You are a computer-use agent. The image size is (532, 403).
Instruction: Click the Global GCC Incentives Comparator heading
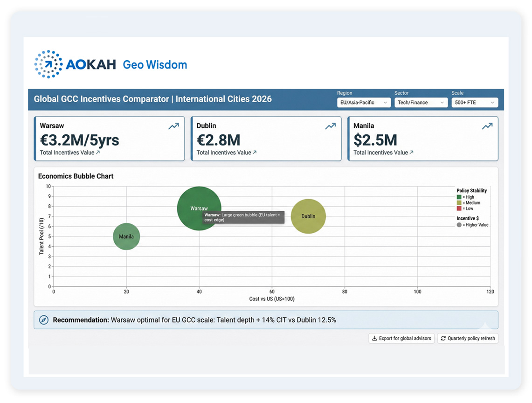[x=152, y=99]
